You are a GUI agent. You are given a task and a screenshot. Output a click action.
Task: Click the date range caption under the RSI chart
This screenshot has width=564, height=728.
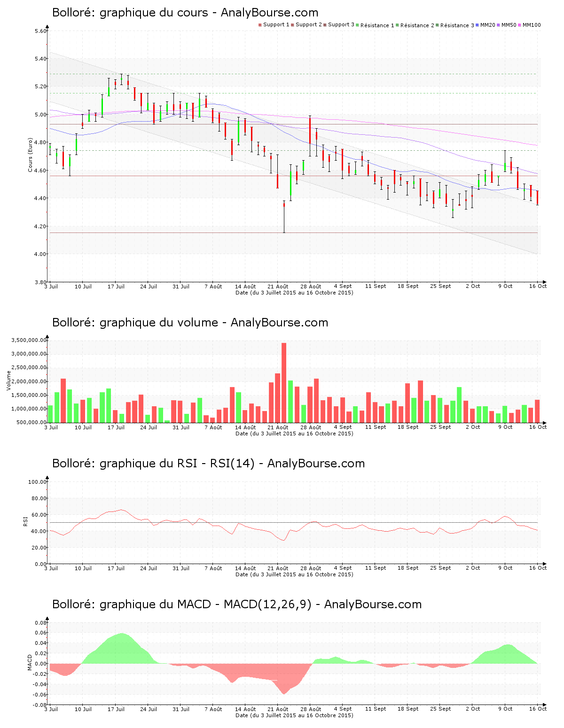294,574
